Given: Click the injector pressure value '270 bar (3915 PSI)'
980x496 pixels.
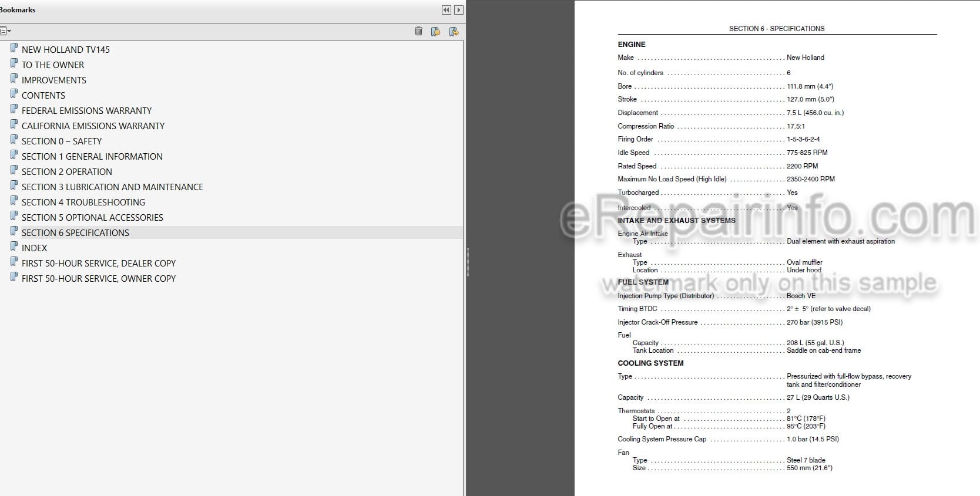Looking at the screenshot, I should click(x=814, y=322).
